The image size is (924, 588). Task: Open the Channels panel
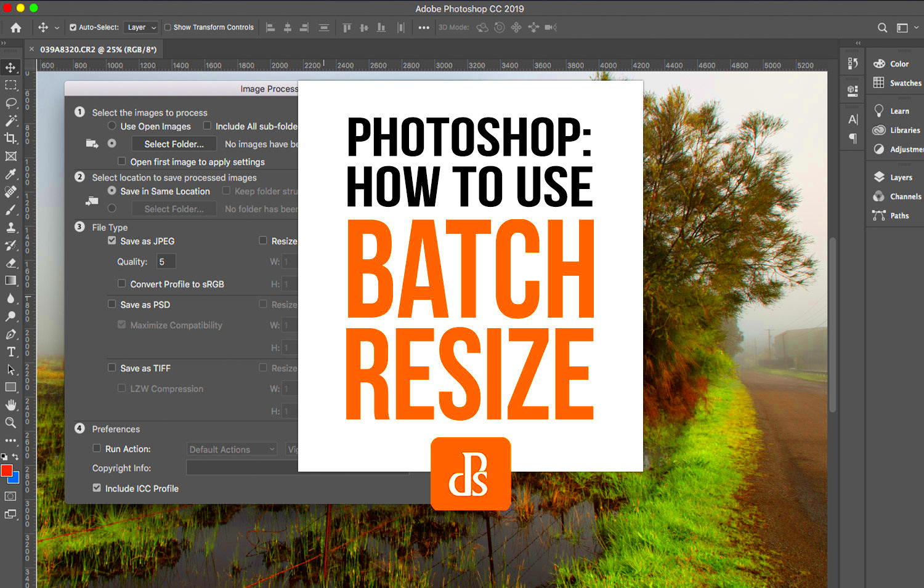[897, 196]
